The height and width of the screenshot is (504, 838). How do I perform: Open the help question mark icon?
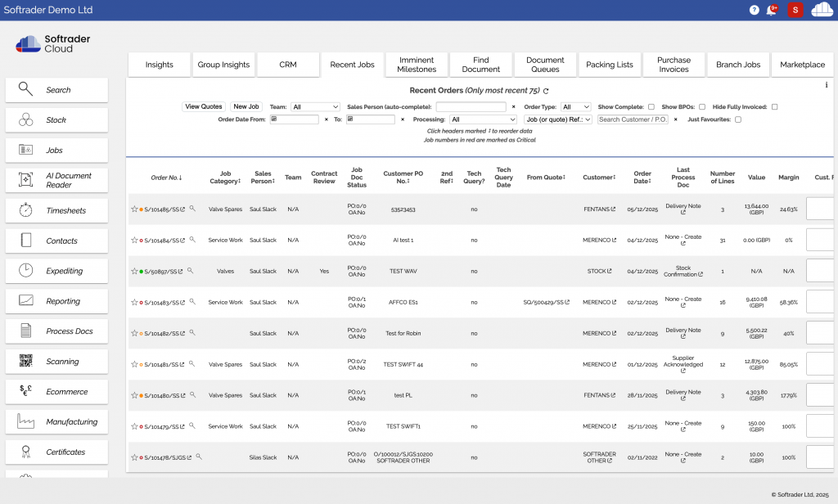[754, 10]
